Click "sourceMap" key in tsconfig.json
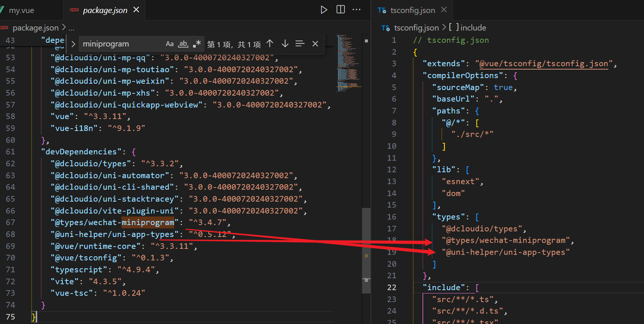 coord(458,87)
